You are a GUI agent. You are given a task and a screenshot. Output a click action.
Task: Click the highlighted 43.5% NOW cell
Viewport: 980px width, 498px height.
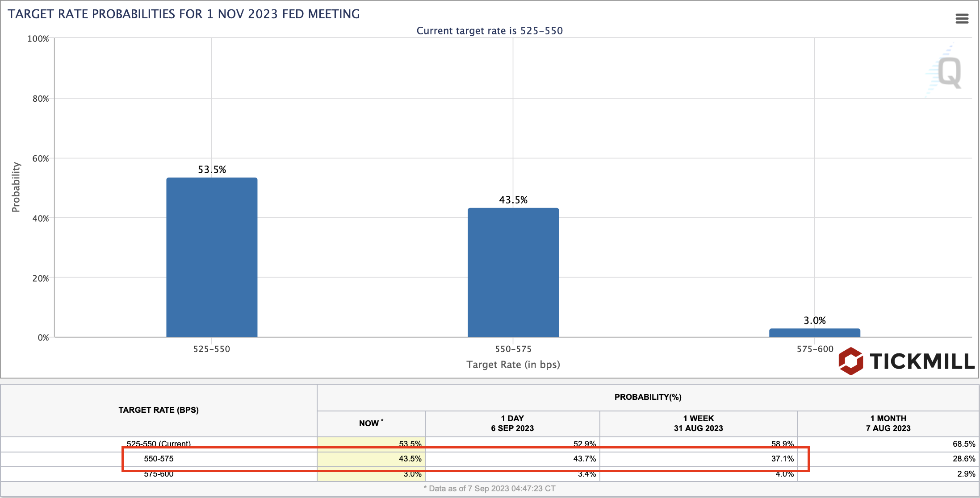tap(410, 459)
